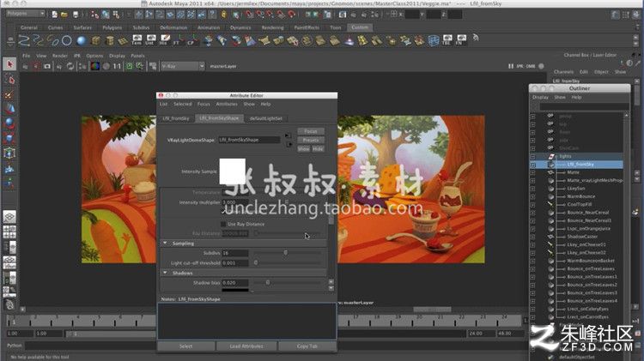Image resolution: width=644 pixels, height=361 pixels.
Task: Click the single perspective layout icon
Action: point(9,216)
